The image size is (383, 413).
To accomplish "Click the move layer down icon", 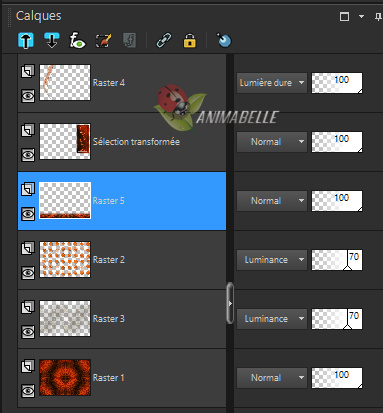I will [x=52, y=41].
